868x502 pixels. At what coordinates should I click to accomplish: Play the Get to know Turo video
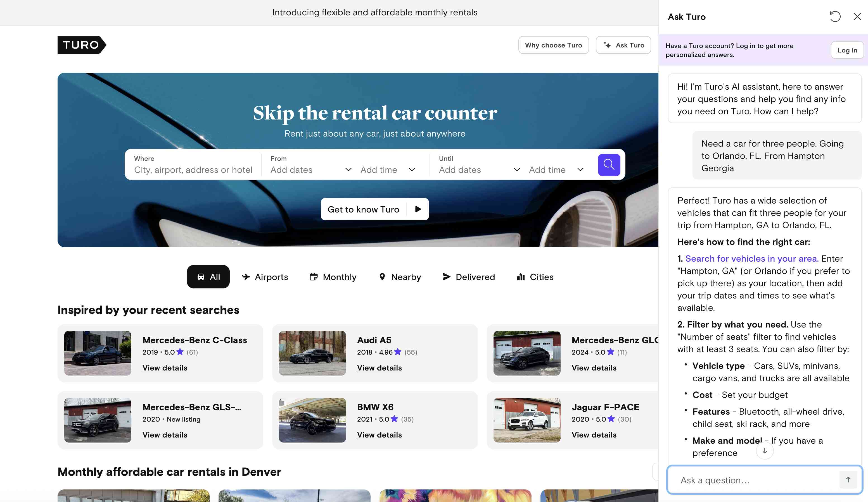point(418,209)
